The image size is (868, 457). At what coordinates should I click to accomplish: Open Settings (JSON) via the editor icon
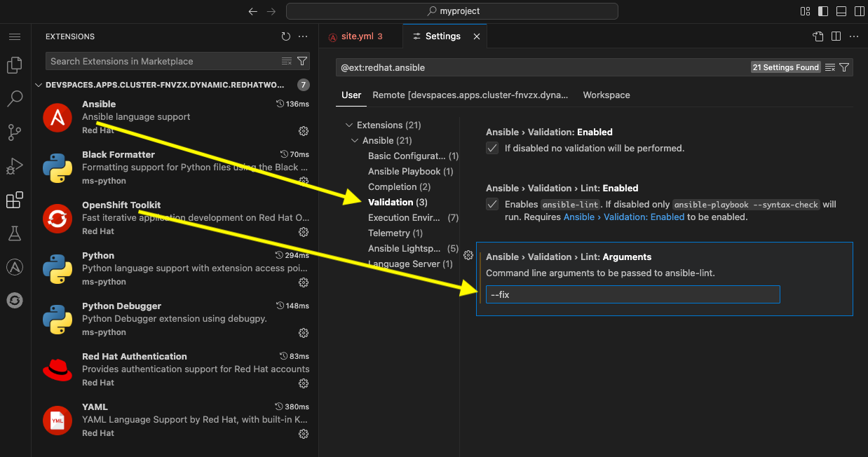pyautogui.click(x=818, y=36)
